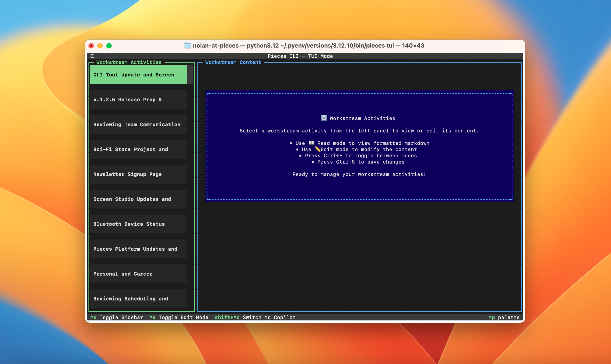Viewport: 611px width, 364px height.
Task: Open the command palette in footer
Action: [x=504, y=317]
